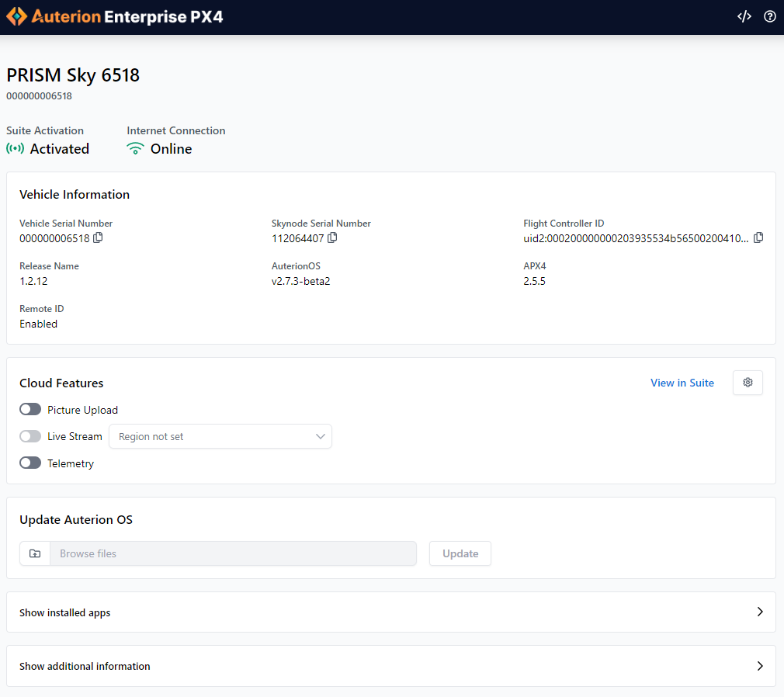Click the Online Wi-Fi status icon

[x=136, y=148]
